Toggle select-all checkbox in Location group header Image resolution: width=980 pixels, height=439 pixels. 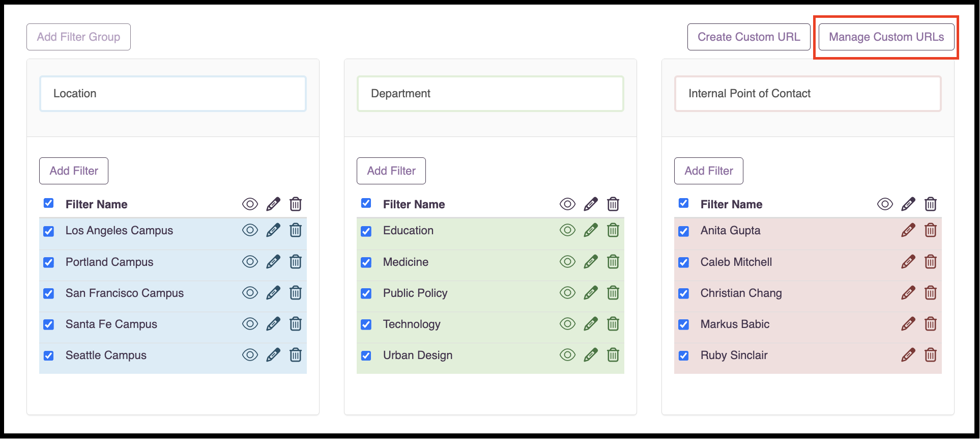coord(49,203)
